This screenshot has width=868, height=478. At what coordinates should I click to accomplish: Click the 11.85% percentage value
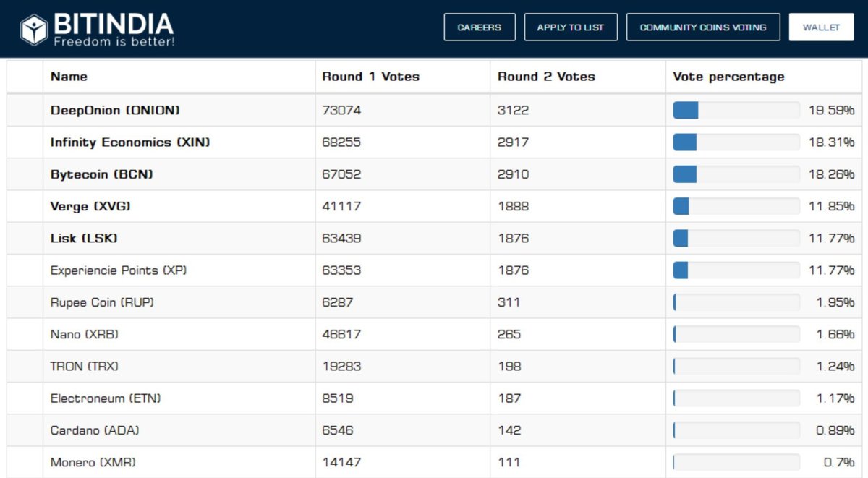point(832,206)
